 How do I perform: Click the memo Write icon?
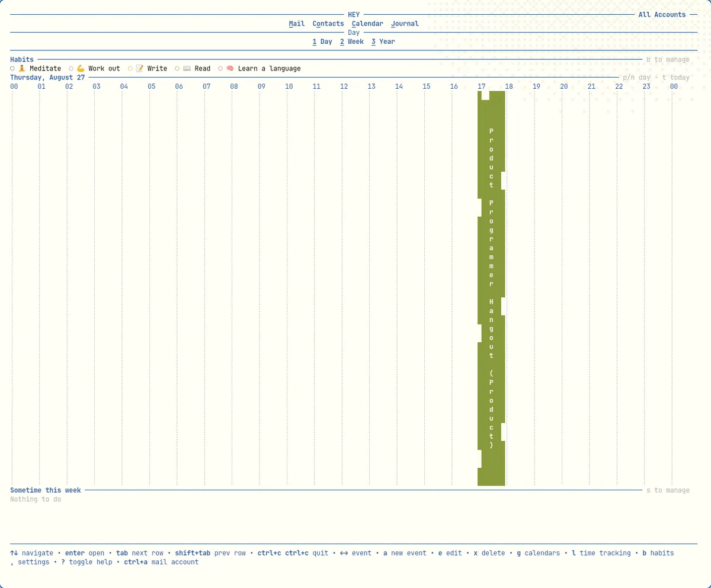(140, 69)
